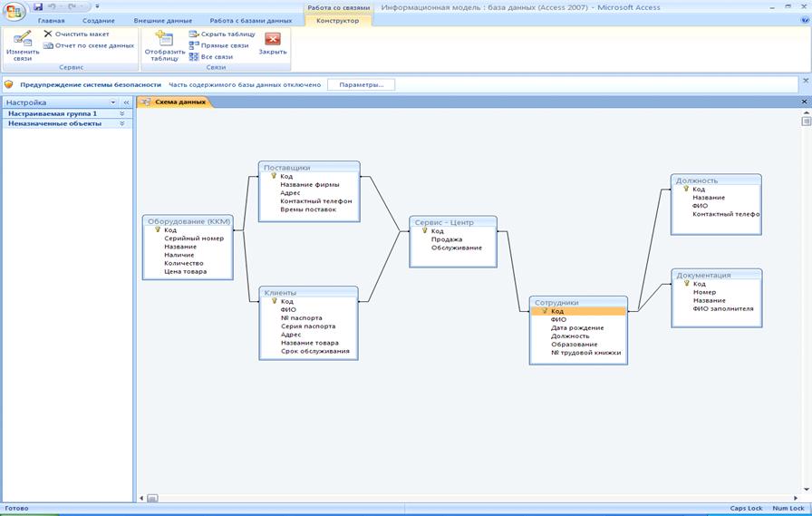Click the Изменить связи ribbon icon

23,40
